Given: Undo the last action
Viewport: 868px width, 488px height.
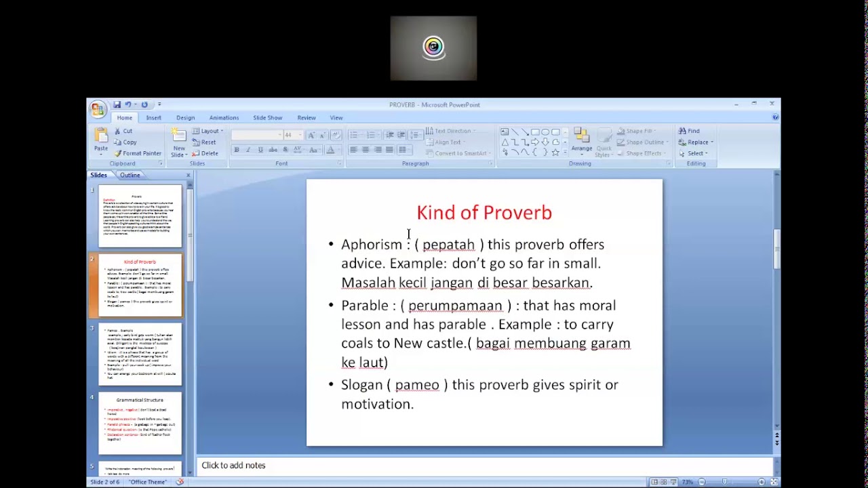Looking at the screenshot, I should click(x=127, y=104).
